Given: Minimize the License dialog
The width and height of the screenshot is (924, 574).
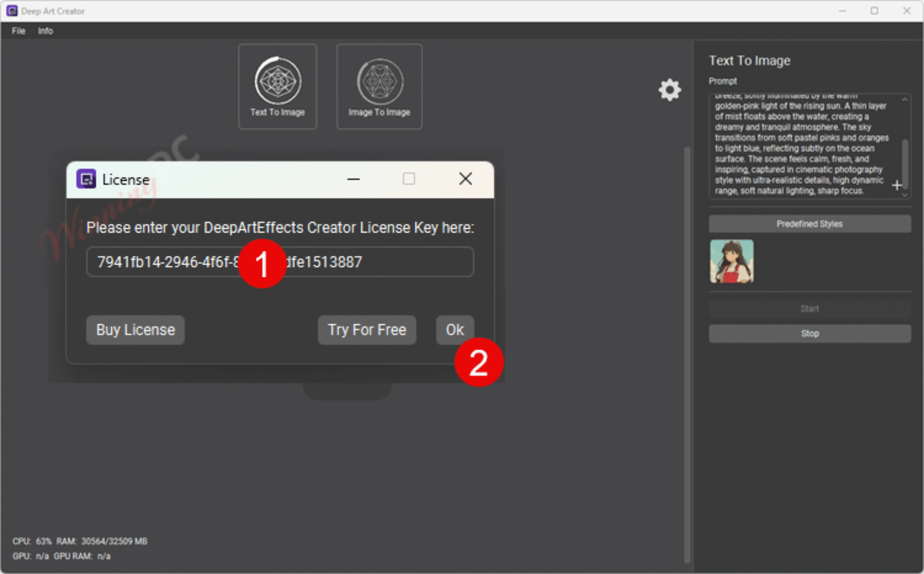Looking at the screenshot, I should pyautogui.click(x=353, y=179).
